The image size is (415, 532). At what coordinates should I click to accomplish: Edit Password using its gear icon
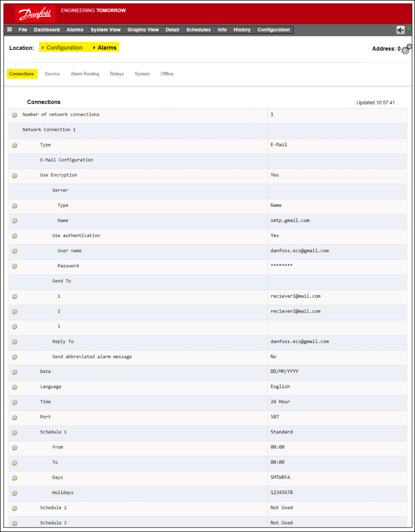point(15,266)
